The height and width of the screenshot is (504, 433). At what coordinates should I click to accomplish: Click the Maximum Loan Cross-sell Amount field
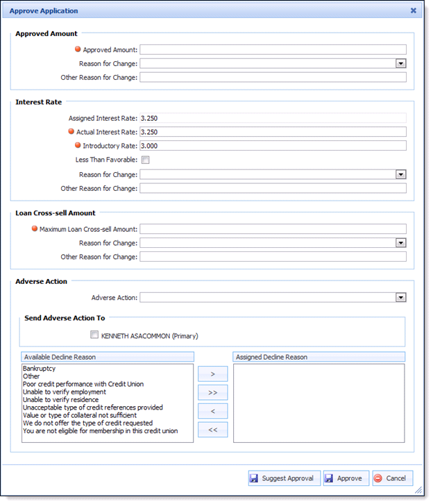coord(273,229)
